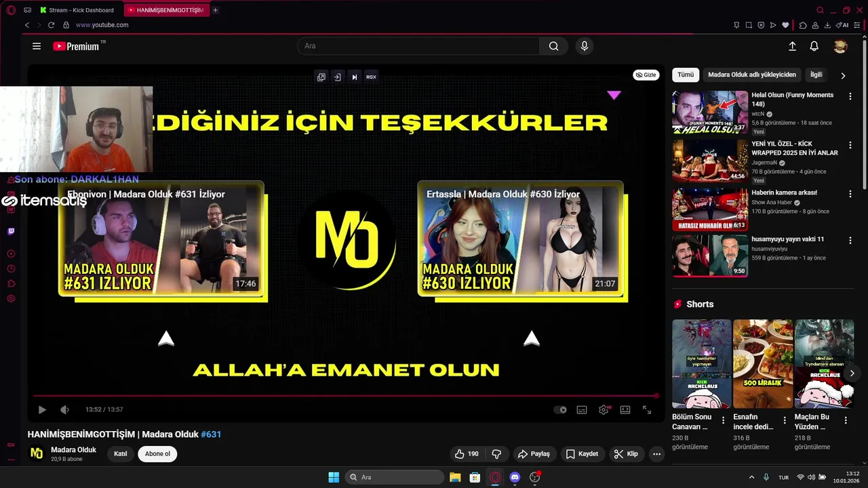Play the video
Screen dimensions: 868x488
tap(42, 410)
